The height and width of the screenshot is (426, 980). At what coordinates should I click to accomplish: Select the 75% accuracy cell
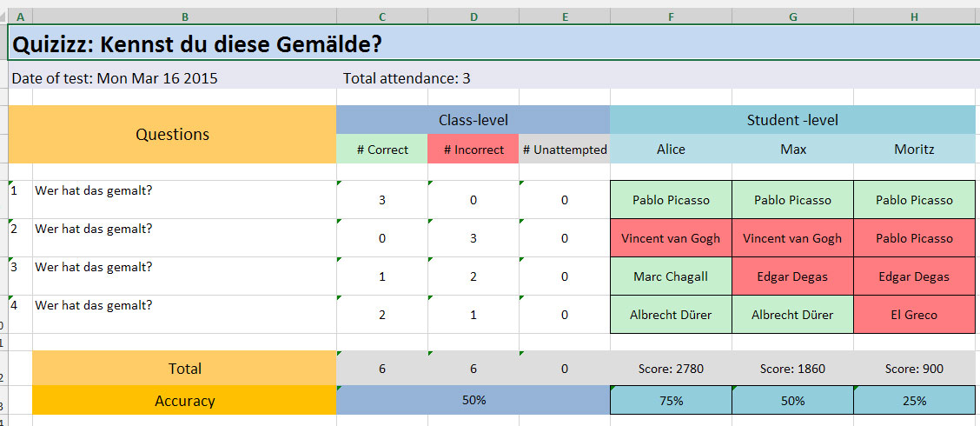click(x=671, y=400)
